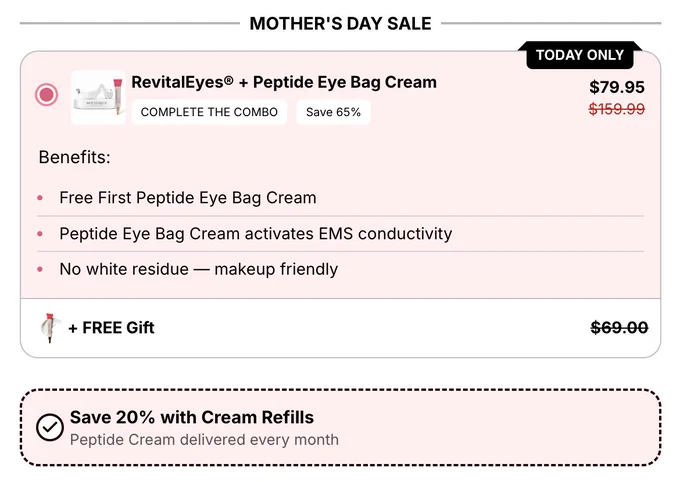
Task: Click the No white residue benefit line
Action: point(199,269)
